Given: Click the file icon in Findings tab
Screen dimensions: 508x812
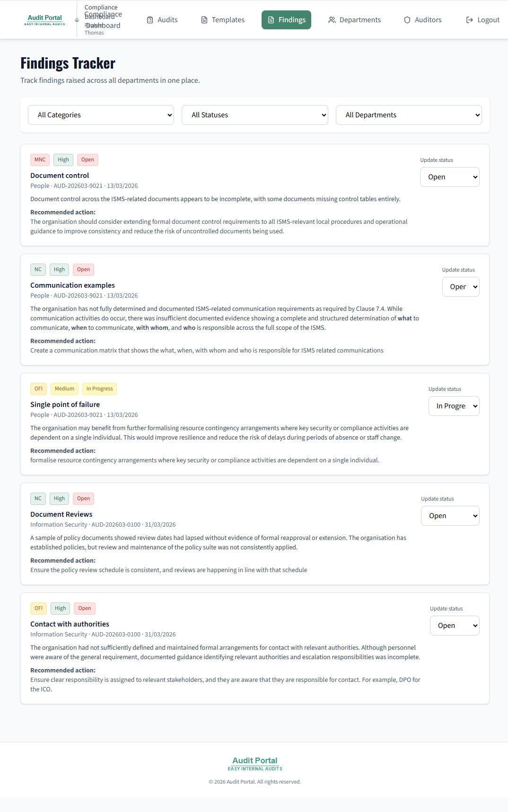Looking at the screenshot, I should click(271, 20).
